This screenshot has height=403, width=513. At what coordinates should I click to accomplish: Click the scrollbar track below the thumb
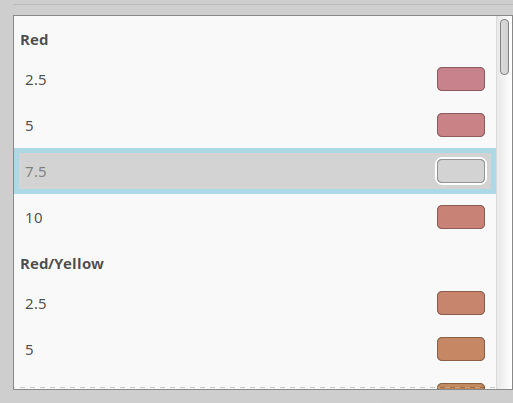[x=504, y=230]
